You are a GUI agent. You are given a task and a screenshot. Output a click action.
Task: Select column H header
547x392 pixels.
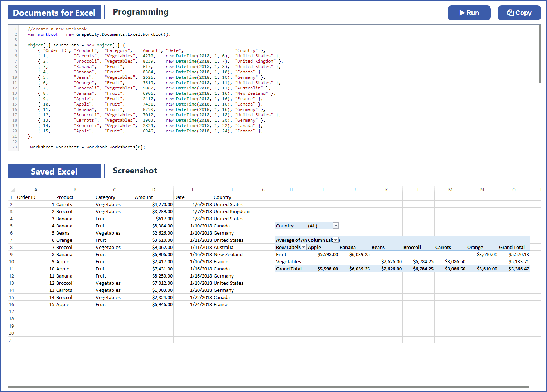coord(291,190)
